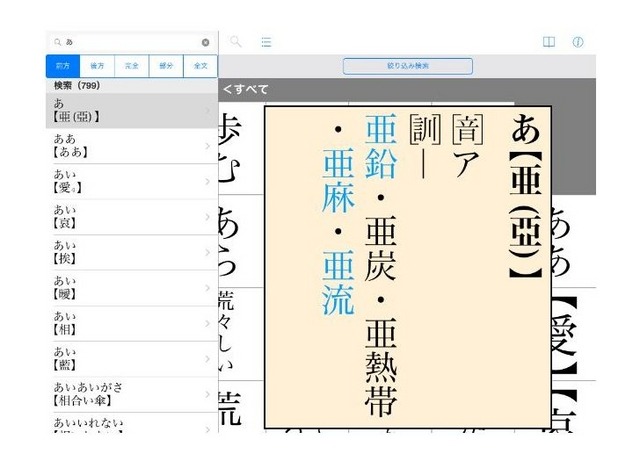Open the 荒々しい entry on left column
The width and height of the screenshot is (640, 461).
pyautogui.click(x=225, y=332)
